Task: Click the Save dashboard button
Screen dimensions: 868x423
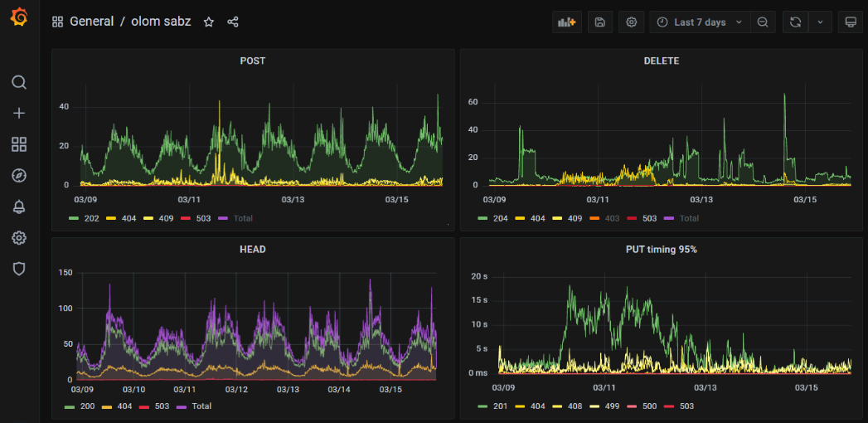Action: (600, 22)
